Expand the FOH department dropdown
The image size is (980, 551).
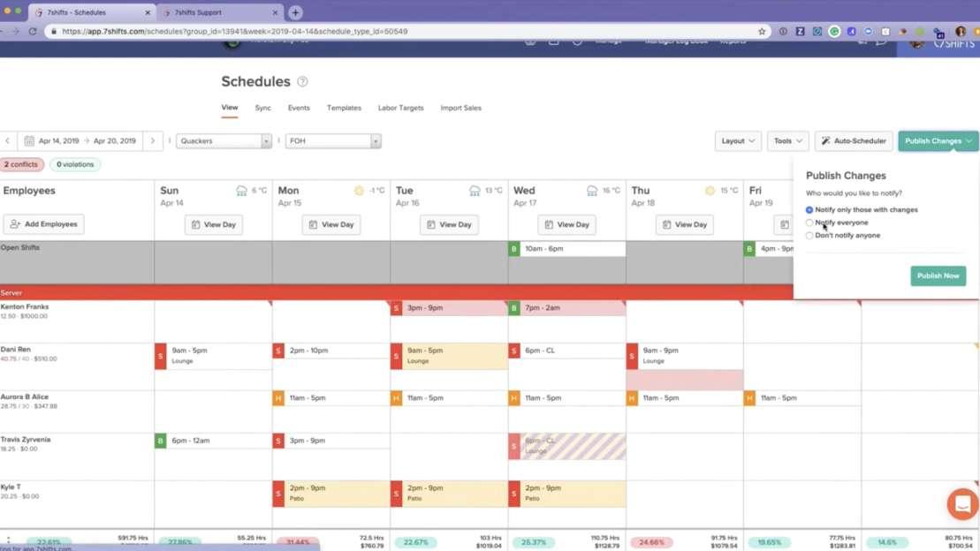332,140
